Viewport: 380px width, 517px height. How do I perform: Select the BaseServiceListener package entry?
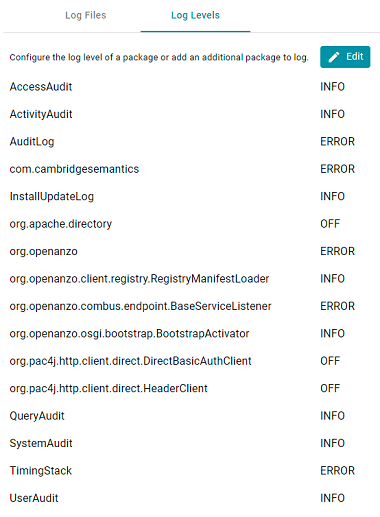[140, 306]
